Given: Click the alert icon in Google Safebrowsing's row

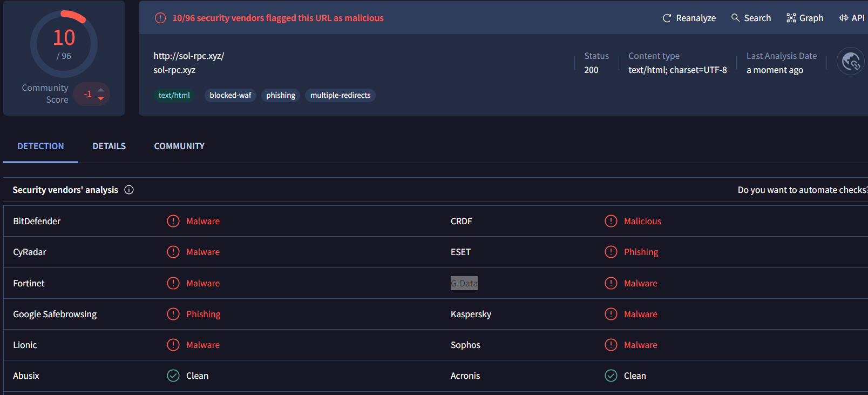Looking at the screenshot, I should [x=173, y=314].
